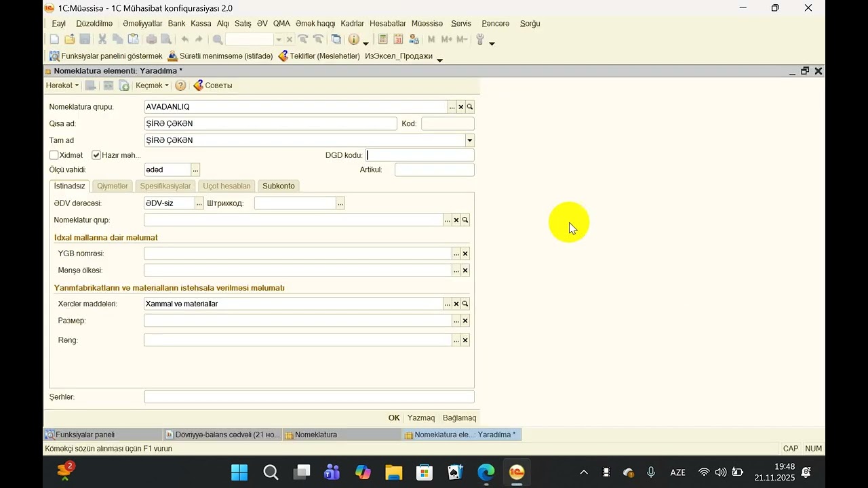Image resolution: width=868 pixels, height=488 pixels.
Task: Open Sürətli mənimsəmə (istifadə) panel
Action: pyautogui.click(x=220, y=56)
